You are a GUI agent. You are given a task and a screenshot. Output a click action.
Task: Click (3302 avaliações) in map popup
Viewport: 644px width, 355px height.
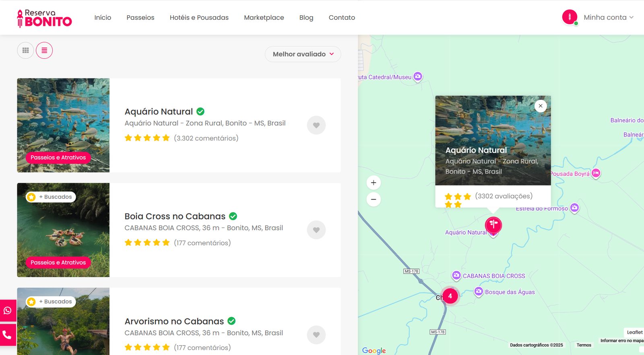pos(504,196)
